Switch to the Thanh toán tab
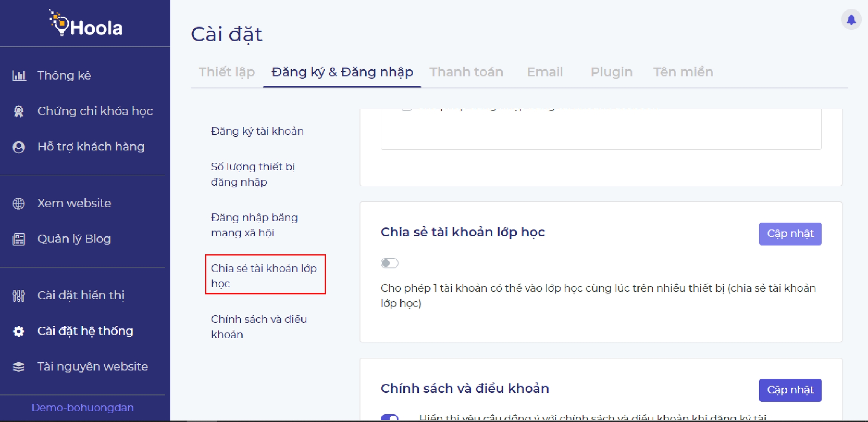Image resolution: width=868 pixels, height=422 pixels. [x=466, y=72]
